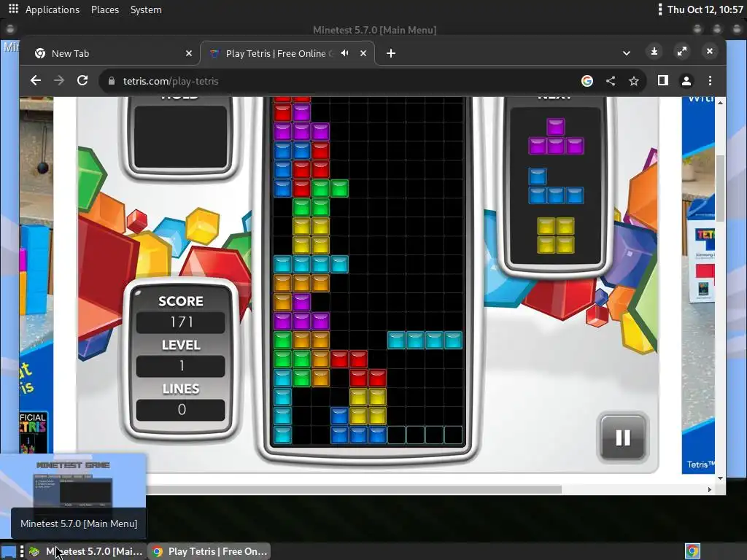Click the Play Tetris taskbar entry

click(x=209, y=551)
